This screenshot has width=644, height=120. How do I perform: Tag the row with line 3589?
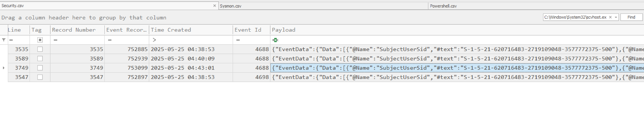[40, 59]
